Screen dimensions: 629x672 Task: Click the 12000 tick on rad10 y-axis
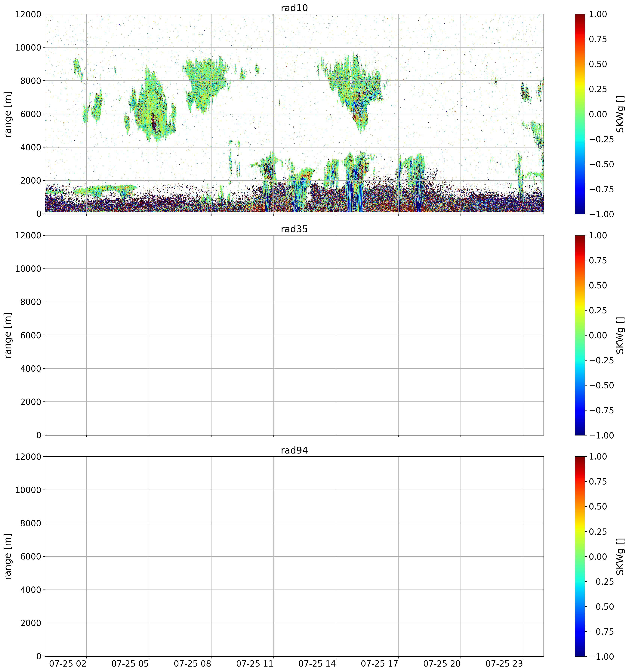pyautogui.click(x=28, y=14)
